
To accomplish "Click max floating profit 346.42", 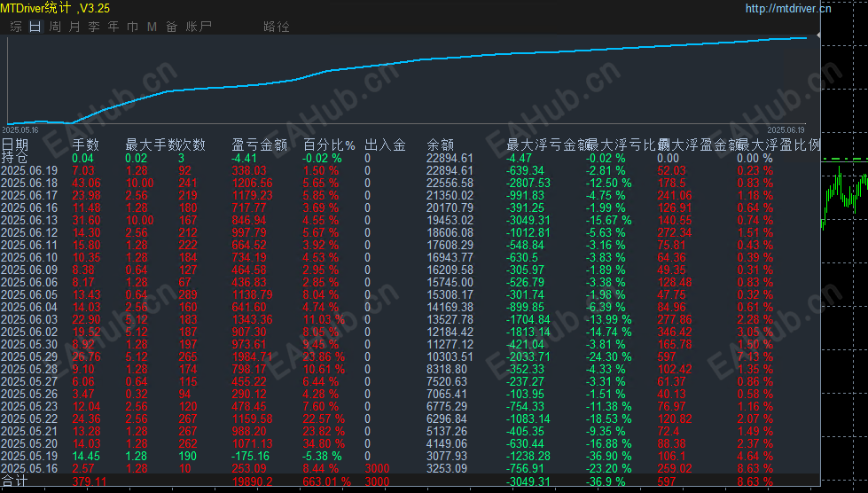I will tap(675, 332).
